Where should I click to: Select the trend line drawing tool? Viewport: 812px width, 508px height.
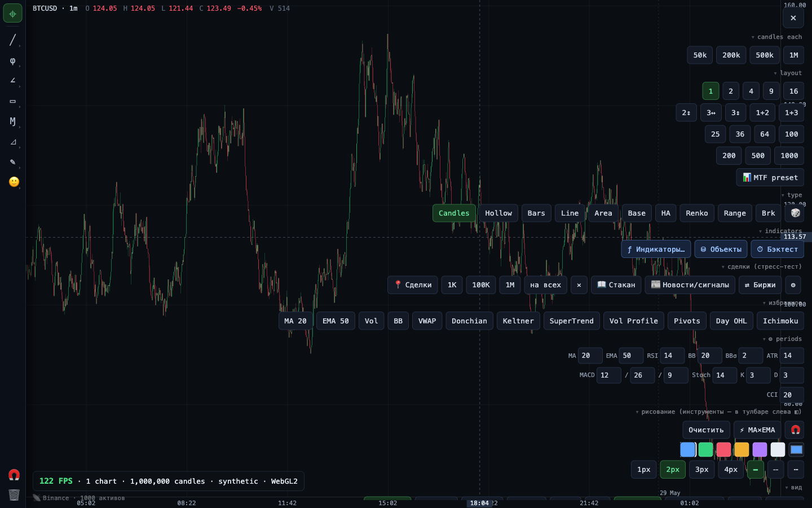click(x=12, y=40)
